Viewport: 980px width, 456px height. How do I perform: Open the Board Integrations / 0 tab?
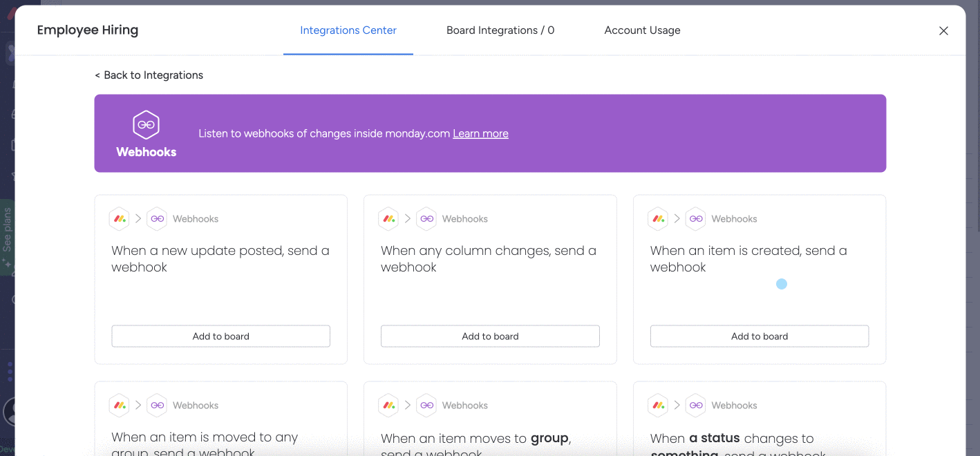pos(500,30)
